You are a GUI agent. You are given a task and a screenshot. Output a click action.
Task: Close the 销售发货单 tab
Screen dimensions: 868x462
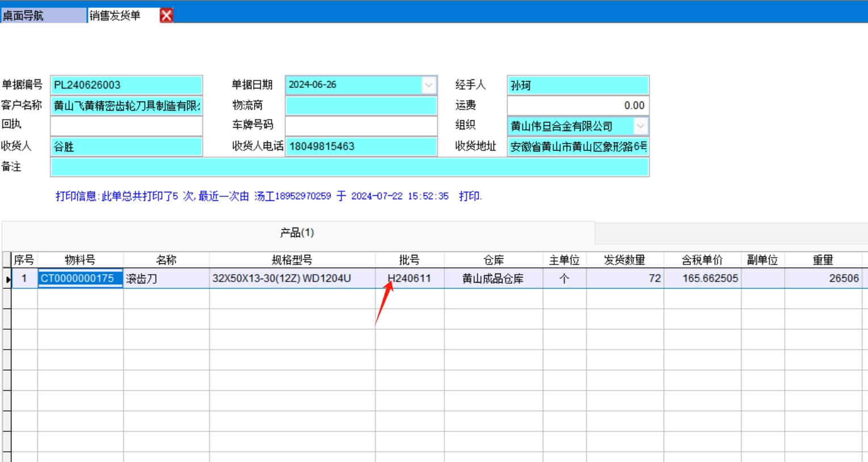tap(166, 15)
